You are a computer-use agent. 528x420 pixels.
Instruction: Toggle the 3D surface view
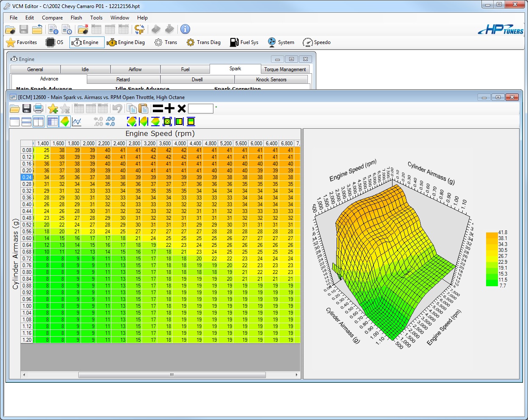tap(65, 122)
